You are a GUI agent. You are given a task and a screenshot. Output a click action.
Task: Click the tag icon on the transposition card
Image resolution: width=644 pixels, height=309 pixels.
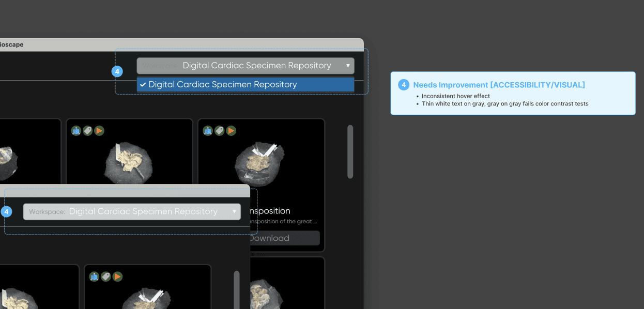point(219,131)
